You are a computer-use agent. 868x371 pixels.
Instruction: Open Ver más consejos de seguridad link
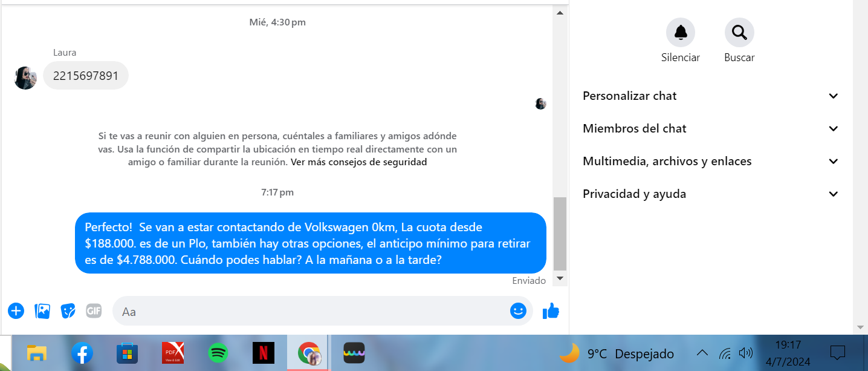pos(358,162)
